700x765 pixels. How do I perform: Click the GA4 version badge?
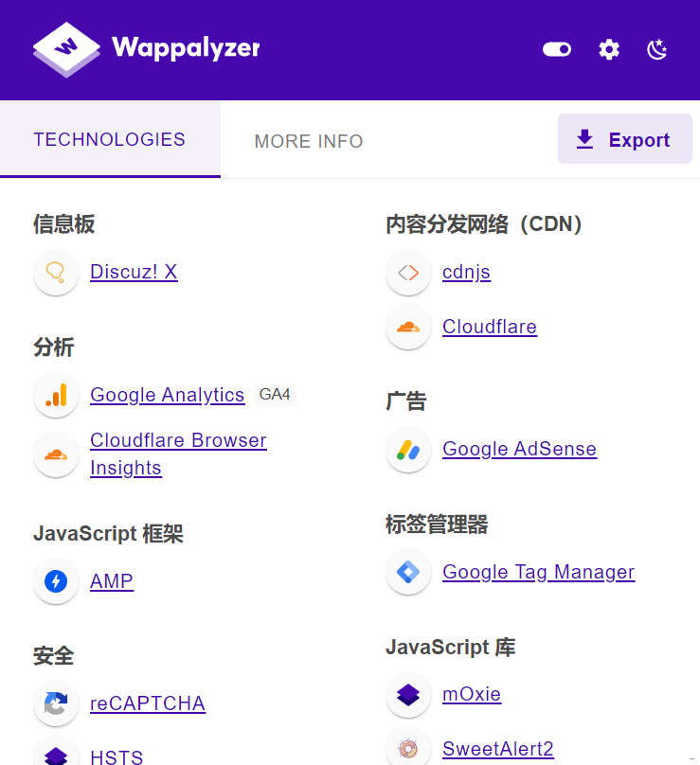[275, 394]
